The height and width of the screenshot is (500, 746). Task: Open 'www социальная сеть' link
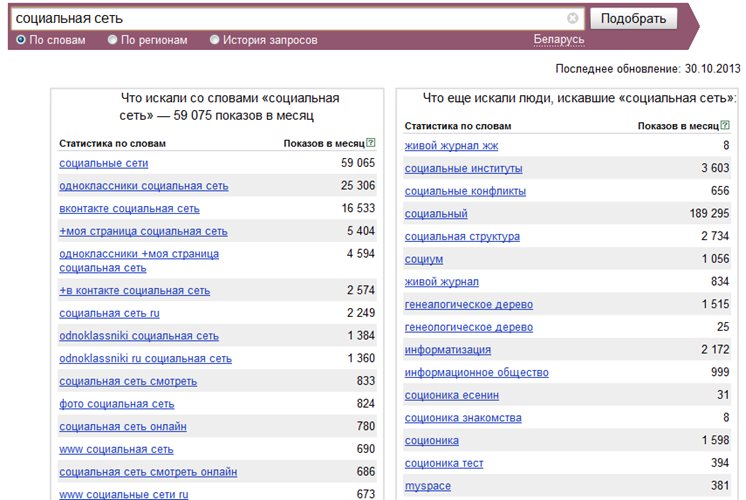point(116,449)
